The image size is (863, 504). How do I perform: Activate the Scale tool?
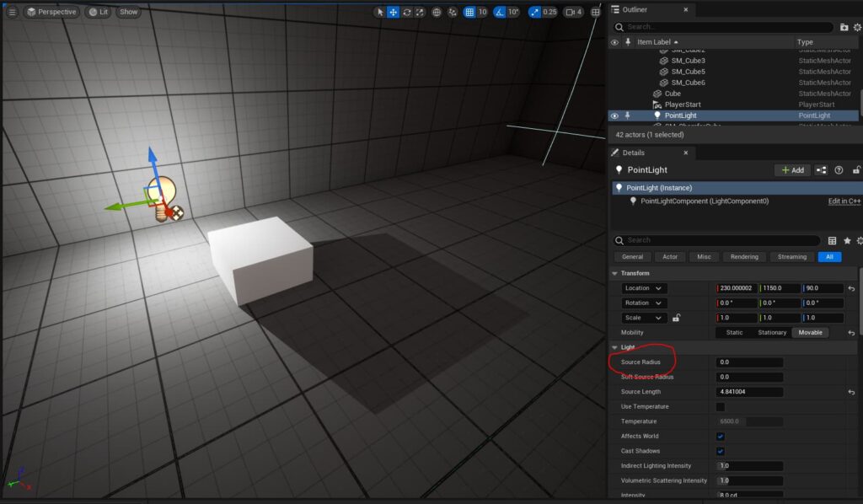419,12
